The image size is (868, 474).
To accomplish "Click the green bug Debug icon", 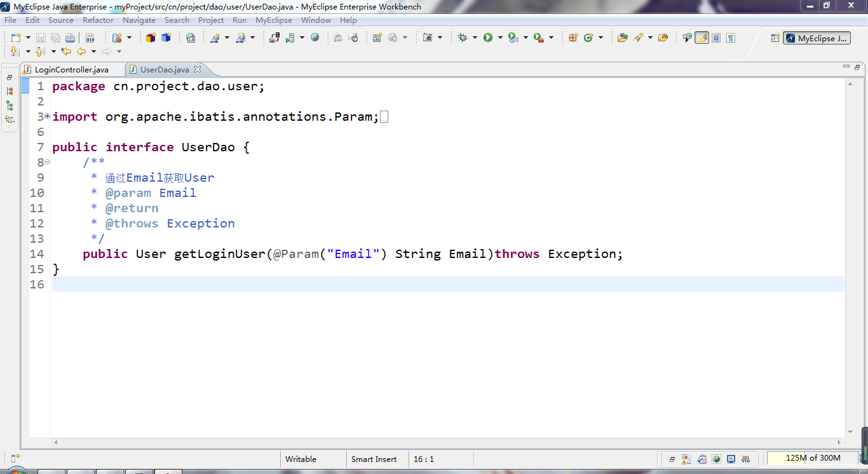I will [463, 38].
